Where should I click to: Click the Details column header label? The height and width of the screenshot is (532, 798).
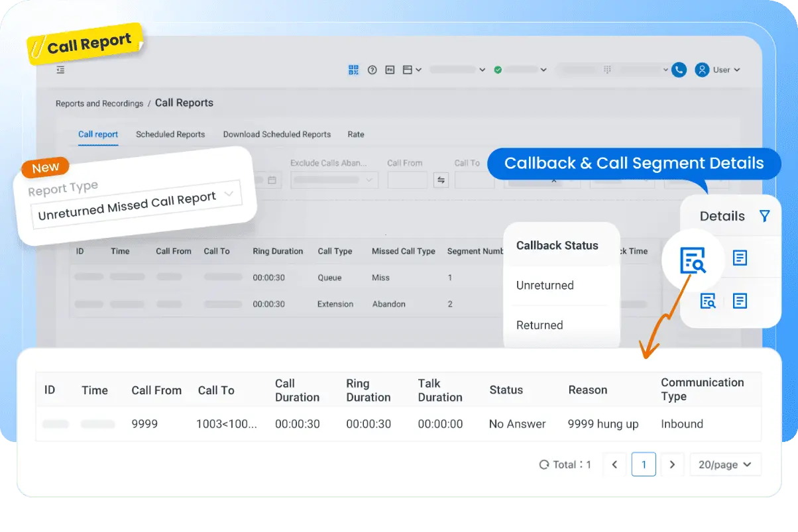tap(722, 216)
